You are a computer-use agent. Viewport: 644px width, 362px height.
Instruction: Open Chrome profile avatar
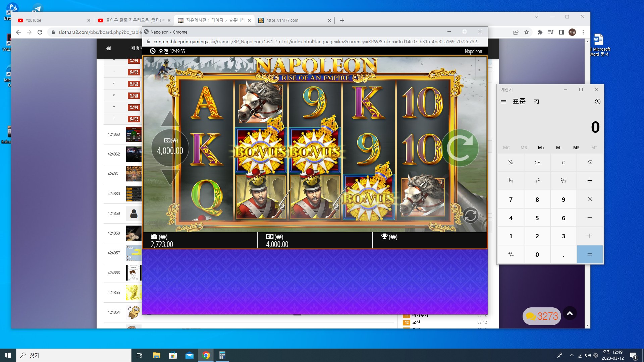click(x=572, y=32)
